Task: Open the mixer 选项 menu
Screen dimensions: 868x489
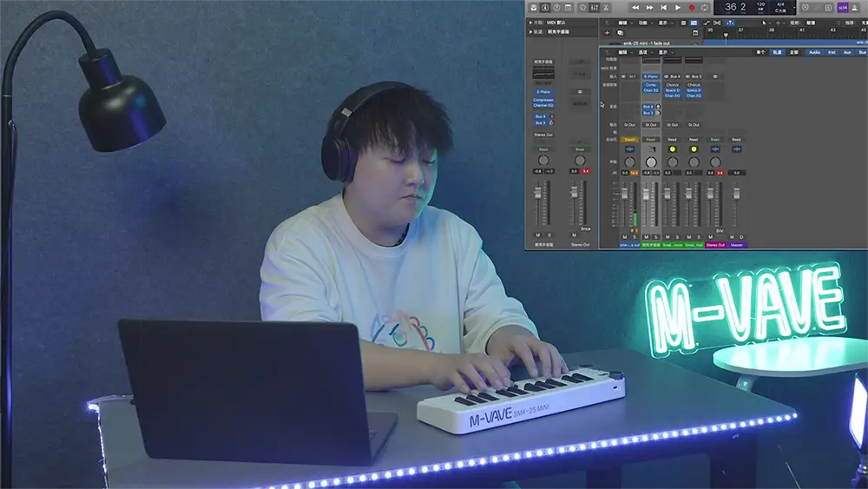Action: click(x=644, y=53)
